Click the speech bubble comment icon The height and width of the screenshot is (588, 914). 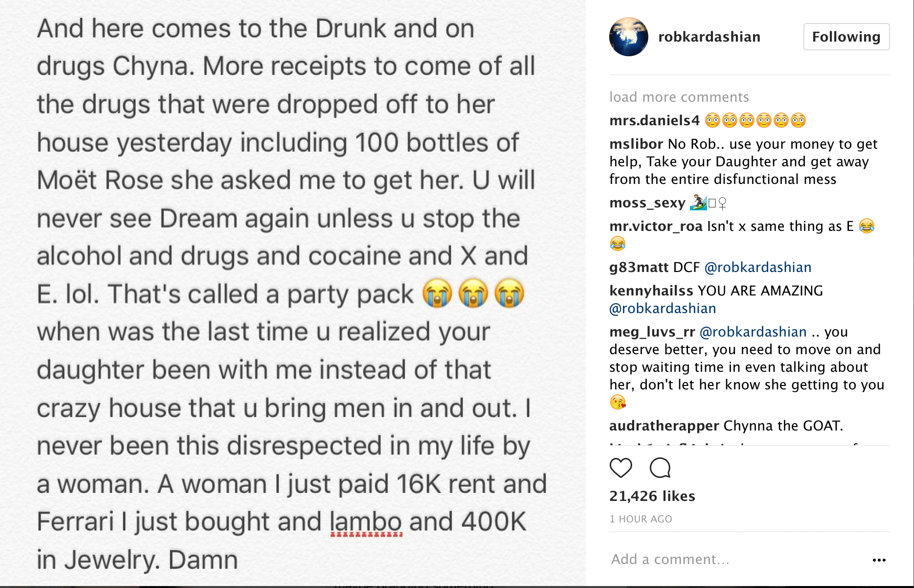(660, 468)
